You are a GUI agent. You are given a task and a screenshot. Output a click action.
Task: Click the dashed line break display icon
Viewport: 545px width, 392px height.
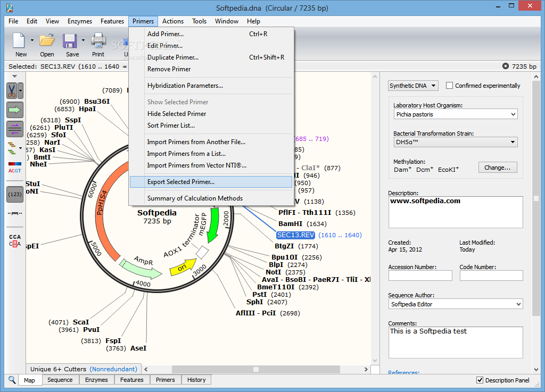[15, 213]
